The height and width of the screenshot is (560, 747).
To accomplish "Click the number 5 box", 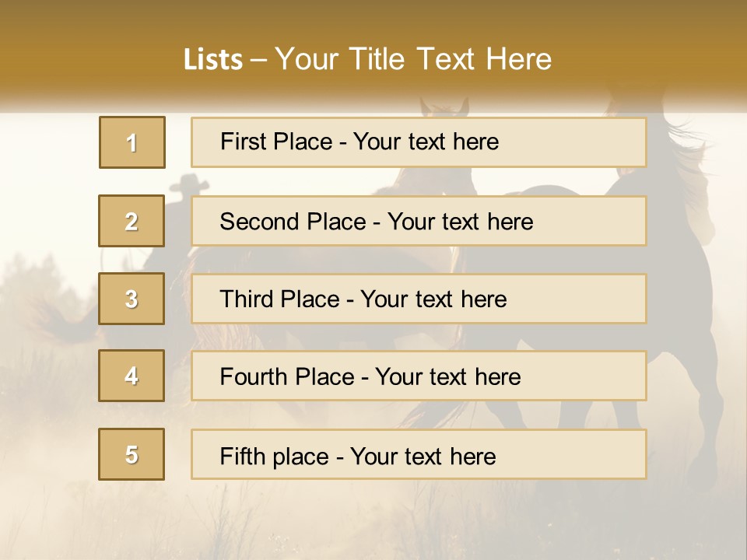I will coord(132,454).
